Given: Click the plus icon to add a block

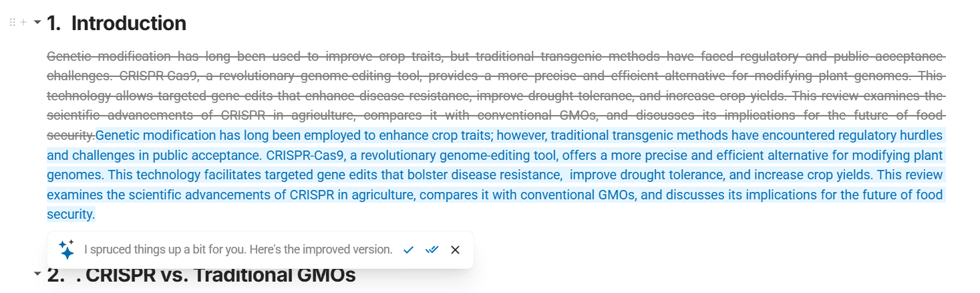Looking at the screenshot, I should [x=23, y=23].
